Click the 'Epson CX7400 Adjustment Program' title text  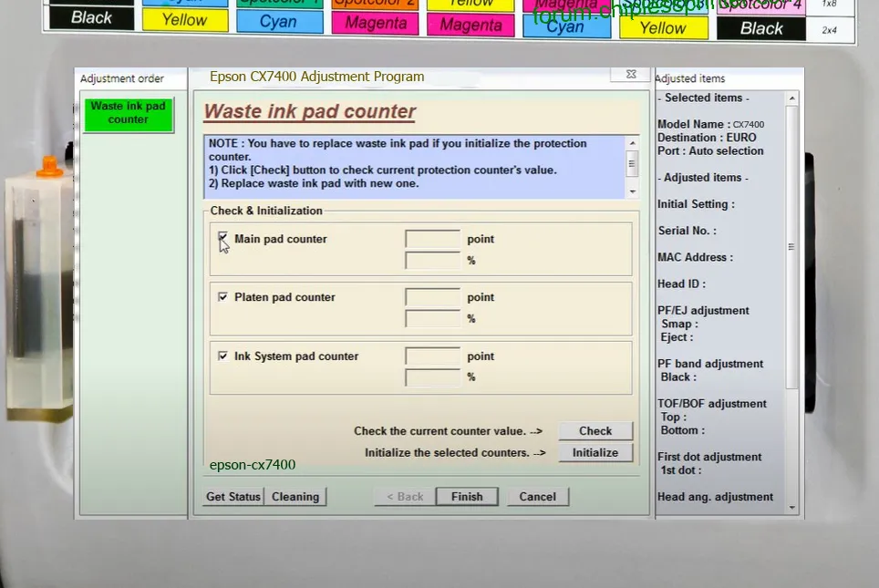pos(316,77)
